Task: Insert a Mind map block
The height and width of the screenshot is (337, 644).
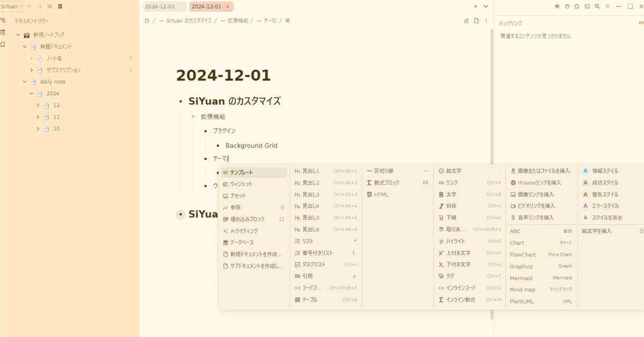Action: point(541,290)
